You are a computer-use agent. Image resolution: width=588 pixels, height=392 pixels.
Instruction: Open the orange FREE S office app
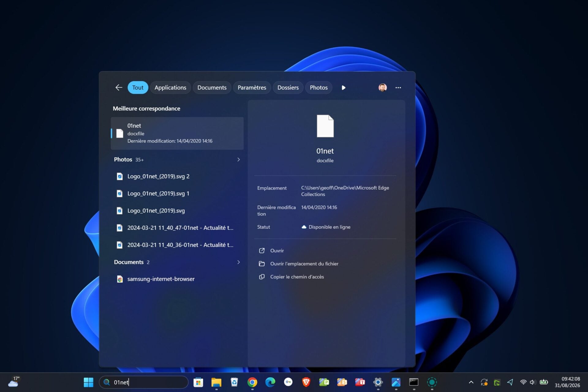(x=342, y=382)
